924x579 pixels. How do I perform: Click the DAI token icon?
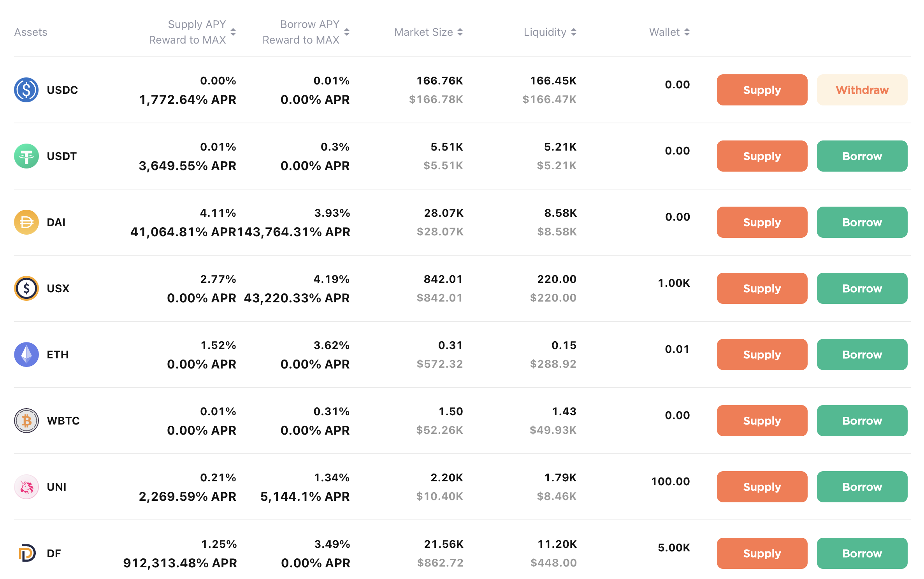click(26, 222)
